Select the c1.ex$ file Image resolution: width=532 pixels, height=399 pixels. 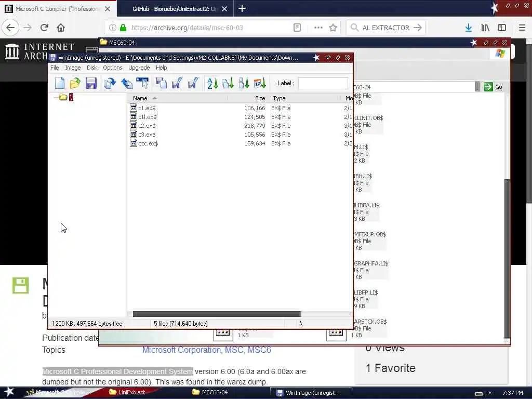pyautogui.click(x=143, y=108)
